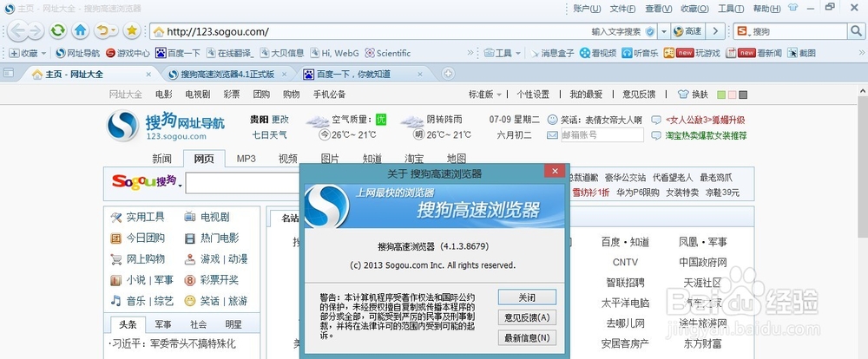Select the green skin color swatch
The image size is (868, 359).
click(x=720, y=95)
